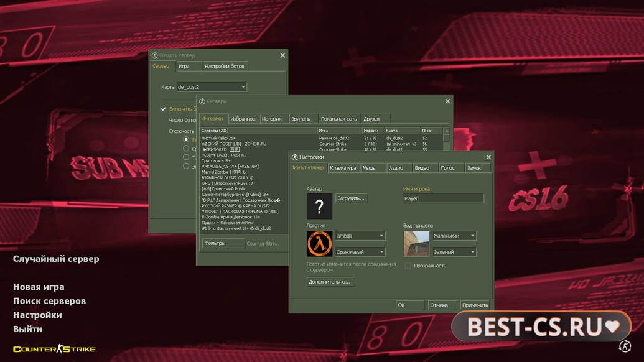This screenshot has height=362, width=644.
Task: Close the Настройки window
Action: [488, 157]
